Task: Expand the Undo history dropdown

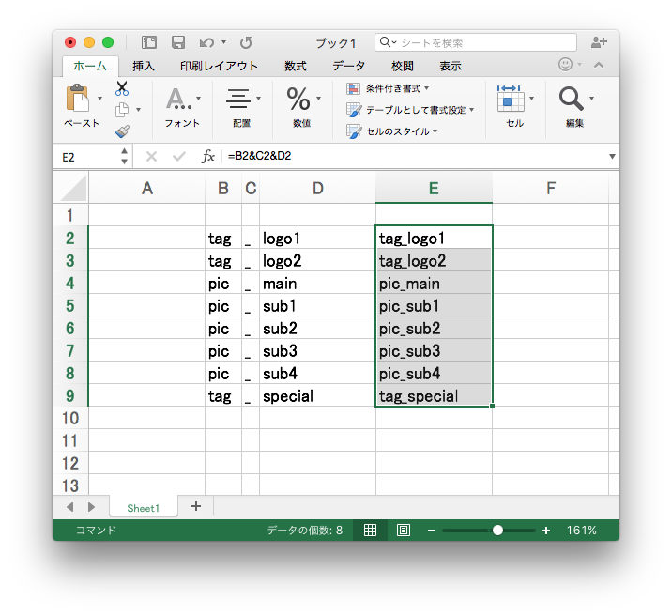Action: (x=223, y=42)
